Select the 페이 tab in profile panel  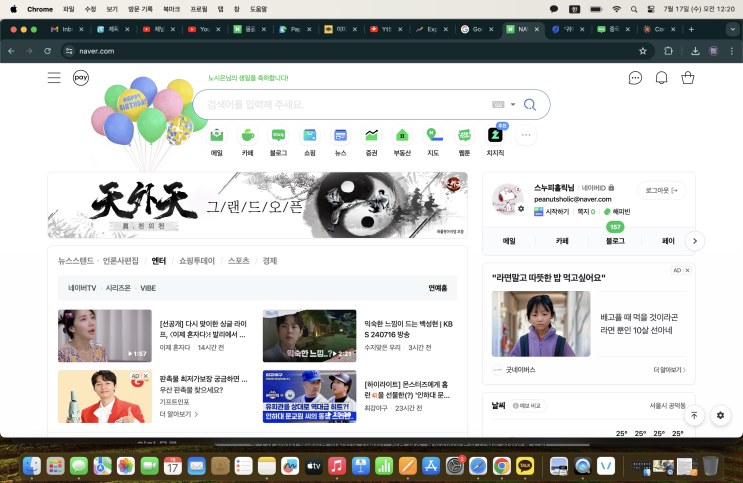coord(668,241)
